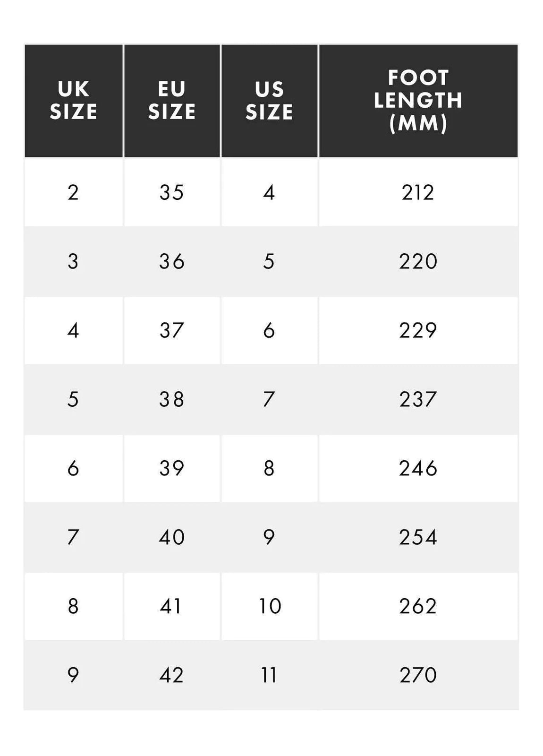The height and width of the screenshot is (756, 543).
Task: Click the foot length 270 cell
Action: [418, 675]
